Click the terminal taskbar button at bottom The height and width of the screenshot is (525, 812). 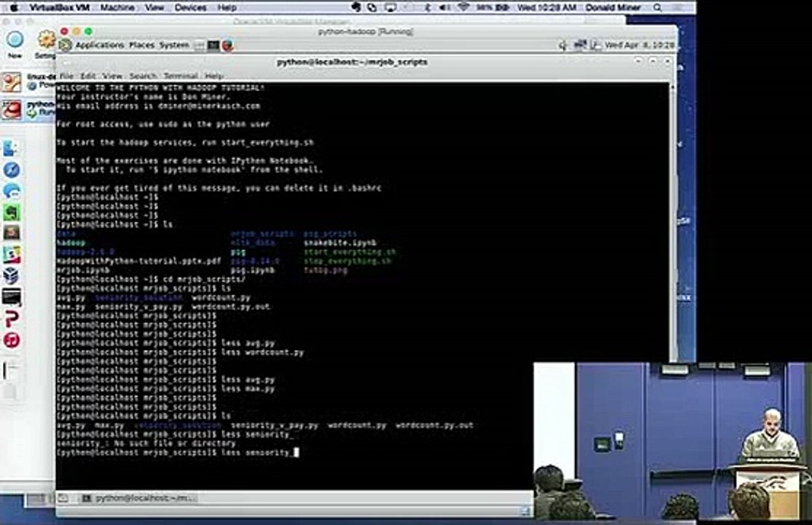[x=138, y=498]
